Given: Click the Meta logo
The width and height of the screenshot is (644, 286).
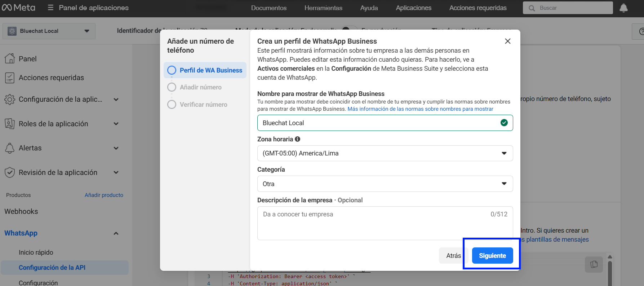Looking at the screenshot, I should click(19, 8).
